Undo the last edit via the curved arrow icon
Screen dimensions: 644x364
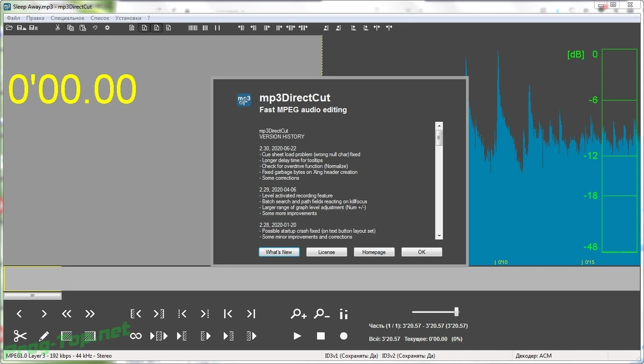(95, 27)
